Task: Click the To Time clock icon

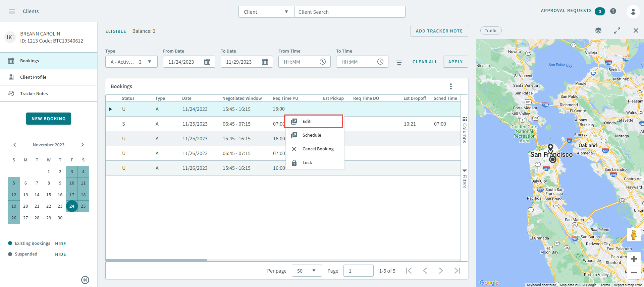Action: pos(380,62)
